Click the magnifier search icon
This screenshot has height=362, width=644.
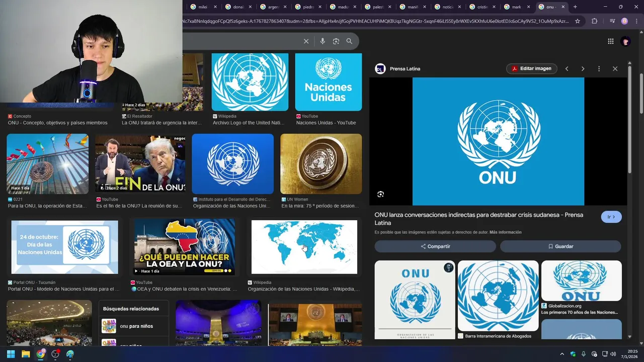pos(349,41)
